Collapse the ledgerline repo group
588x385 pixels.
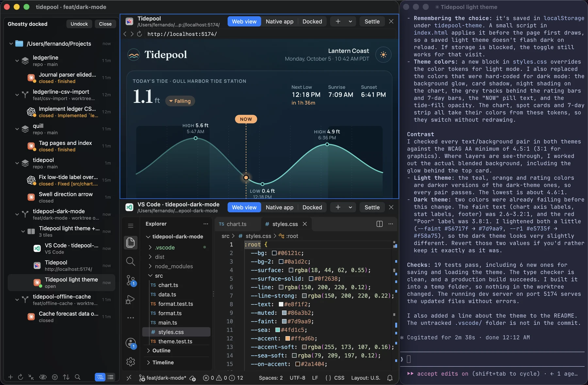pos(17,60)
